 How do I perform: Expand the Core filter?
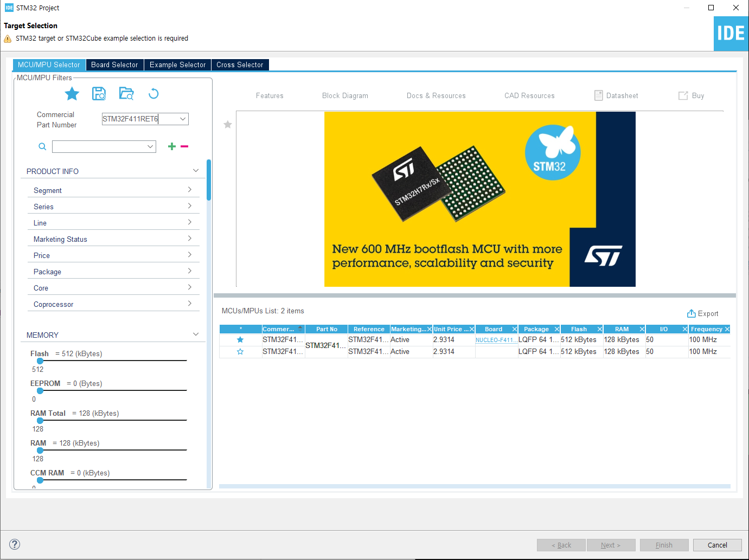pos(189,287)
